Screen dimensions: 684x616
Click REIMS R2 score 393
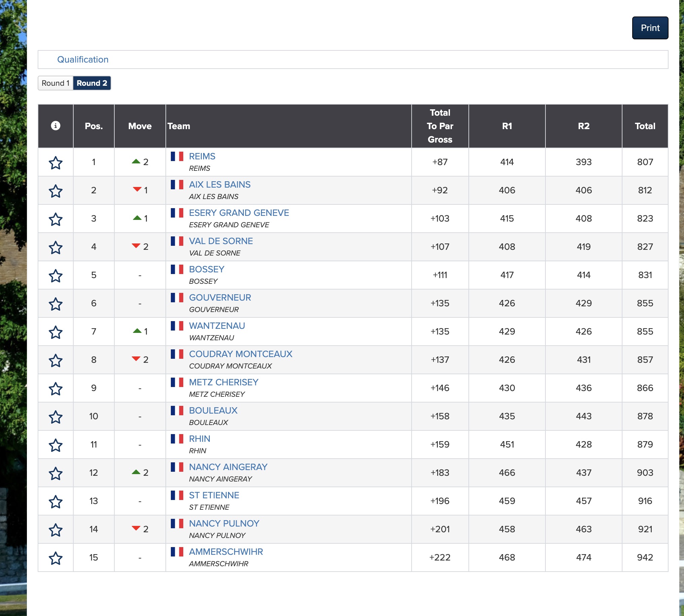[x=584, y=162]
